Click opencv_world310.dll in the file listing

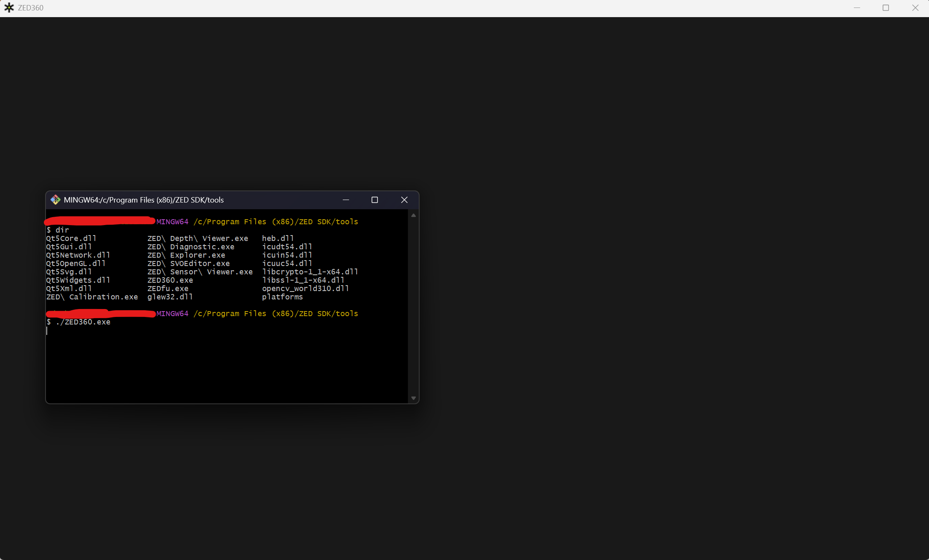click(x=305, y=289)
